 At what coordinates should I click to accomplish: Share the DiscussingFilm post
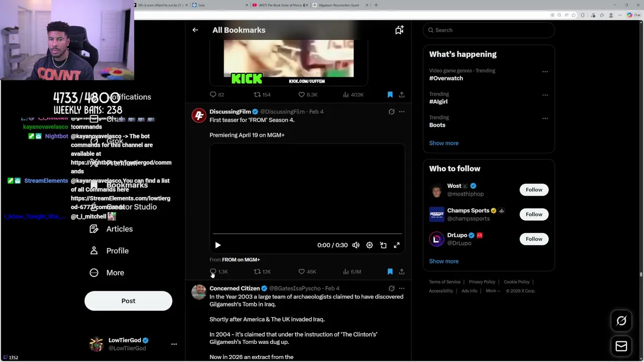tap(401, 271)
